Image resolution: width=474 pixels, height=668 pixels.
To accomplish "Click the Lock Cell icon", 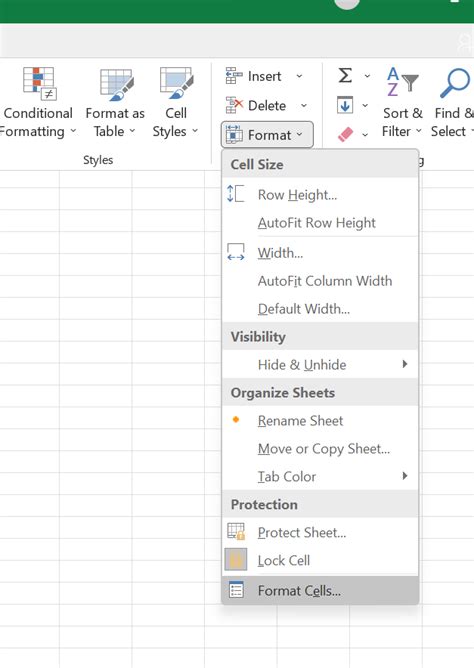I will [x=236, y=559].
